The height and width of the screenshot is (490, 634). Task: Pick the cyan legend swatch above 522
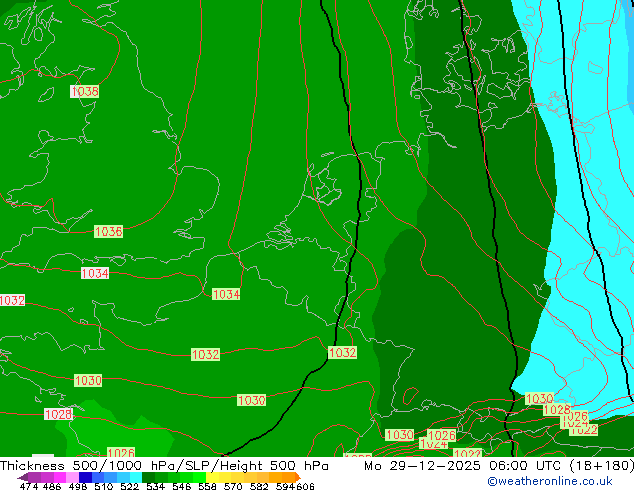(x=136, y=477)
